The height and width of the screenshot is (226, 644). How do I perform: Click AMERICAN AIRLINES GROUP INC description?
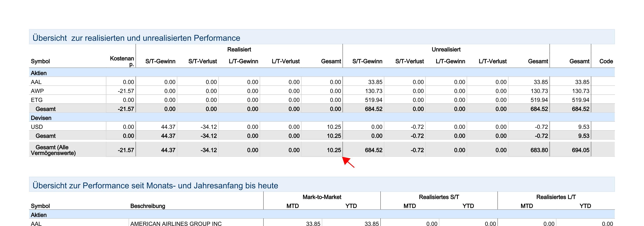click(176, 223)
